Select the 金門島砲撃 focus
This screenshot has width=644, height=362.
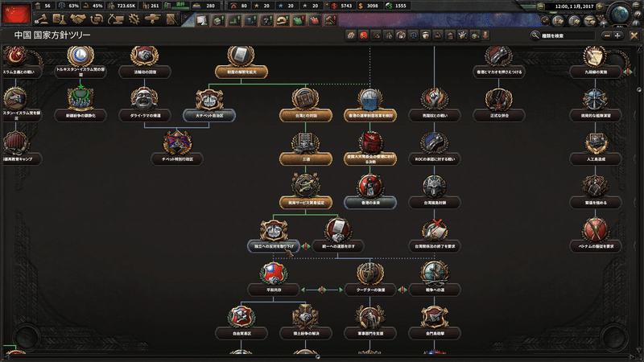coord(435,323)
